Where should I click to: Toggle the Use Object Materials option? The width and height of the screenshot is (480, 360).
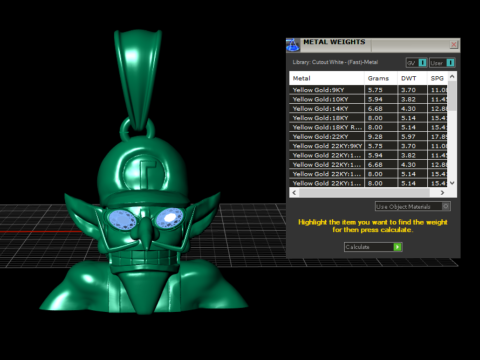click(x=413, y=206)
